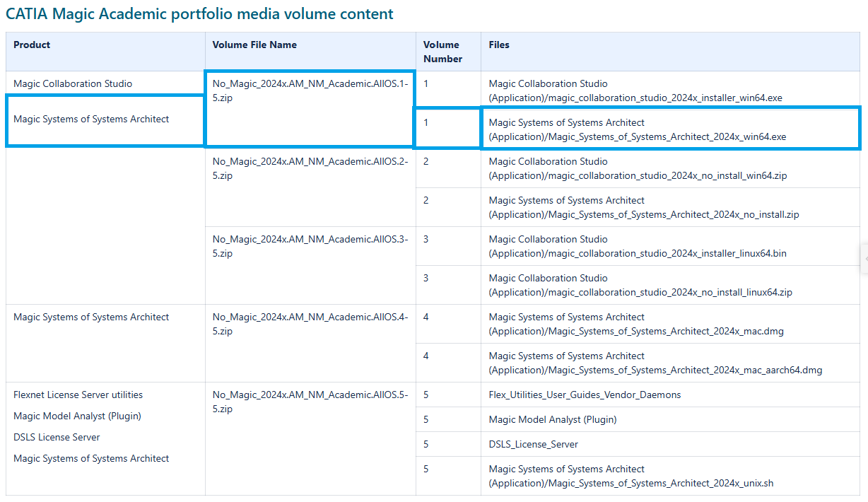
Task: Select the "No_Magic_2024x.AM_NM_Academic.AllOS.4-5.zip" file name
Action: coord(310,324)
